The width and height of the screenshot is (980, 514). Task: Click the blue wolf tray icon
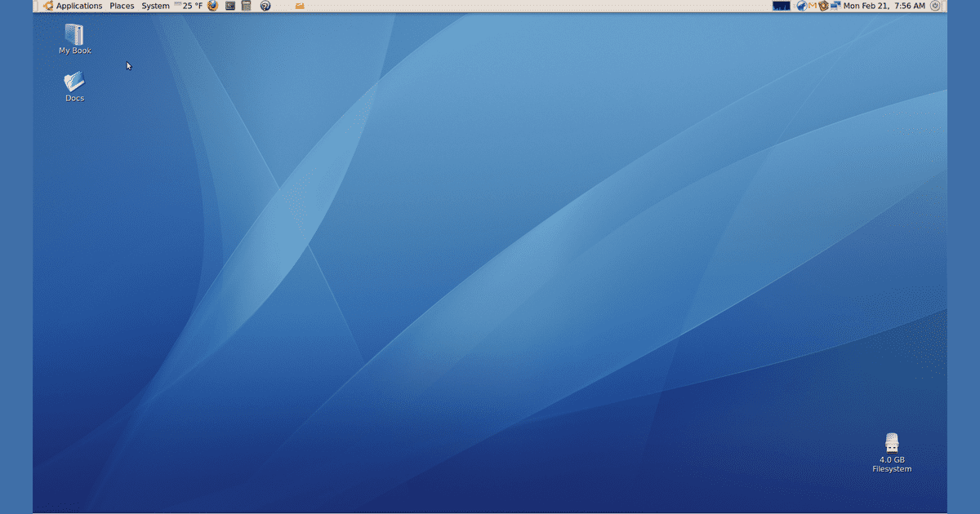click(802, 6)
